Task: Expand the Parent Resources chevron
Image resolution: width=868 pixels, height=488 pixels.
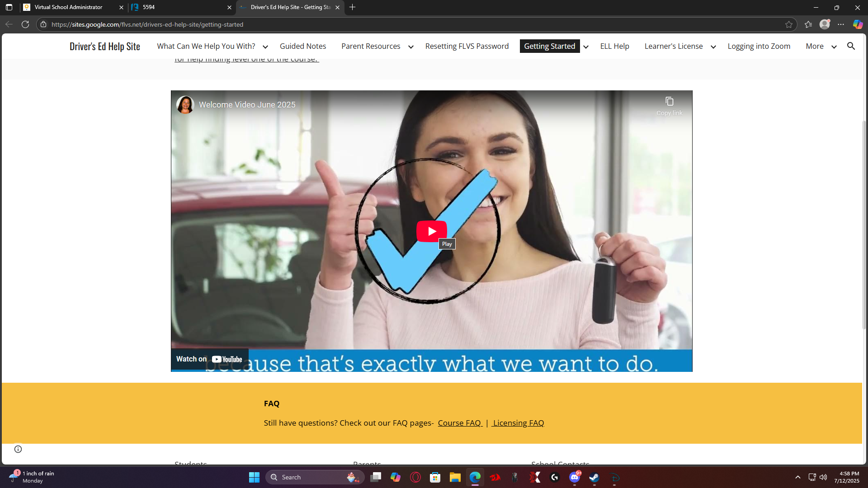Action: tap(410, 47)
